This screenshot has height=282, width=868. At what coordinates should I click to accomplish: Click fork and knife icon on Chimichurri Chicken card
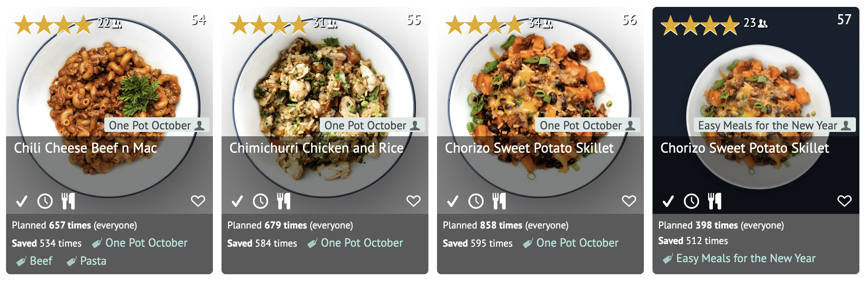point(284,201)
